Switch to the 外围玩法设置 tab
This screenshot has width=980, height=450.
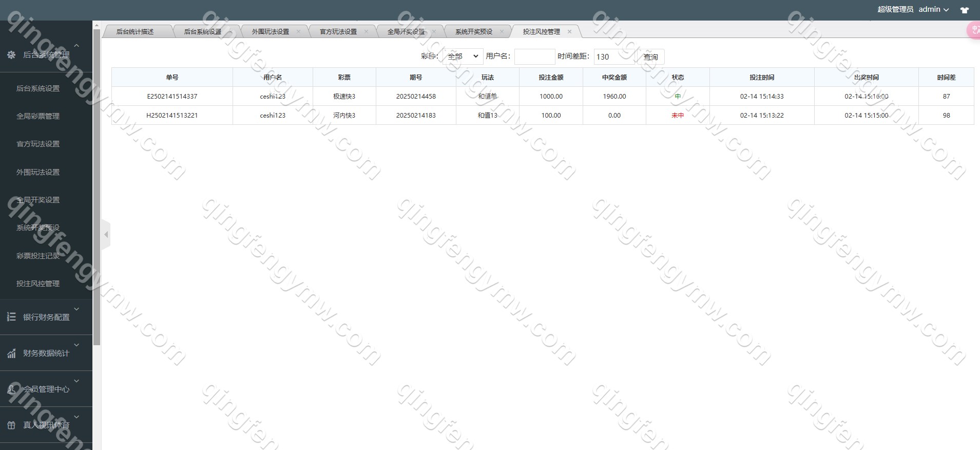tap(271, 32)
